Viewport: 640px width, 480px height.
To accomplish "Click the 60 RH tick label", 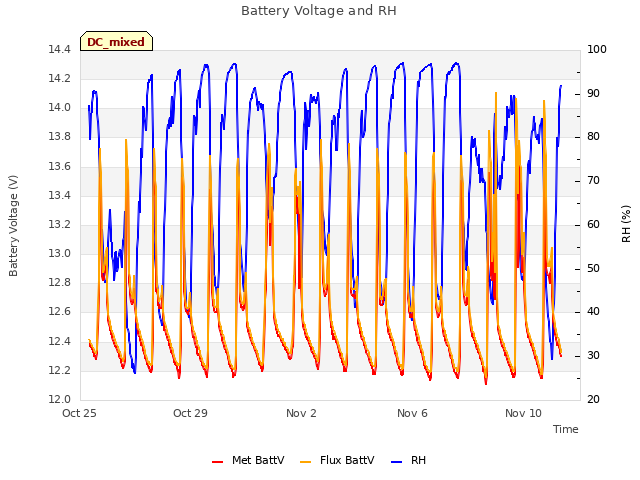I will tap(593, 224).
